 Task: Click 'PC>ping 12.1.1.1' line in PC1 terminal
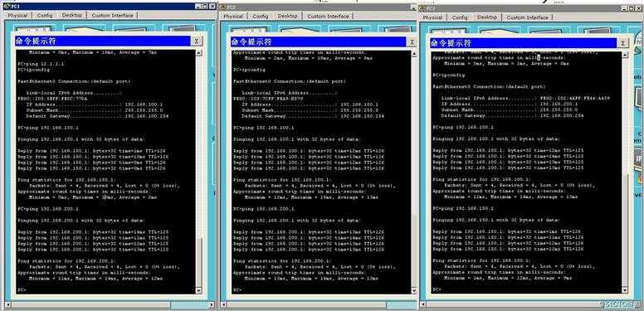41,64
